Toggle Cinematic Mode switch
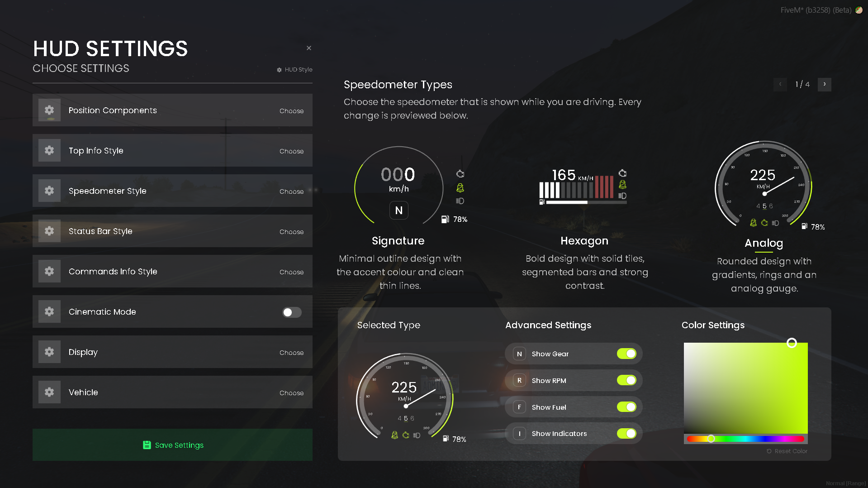The image size is (868, 488). tap(292, 312)
